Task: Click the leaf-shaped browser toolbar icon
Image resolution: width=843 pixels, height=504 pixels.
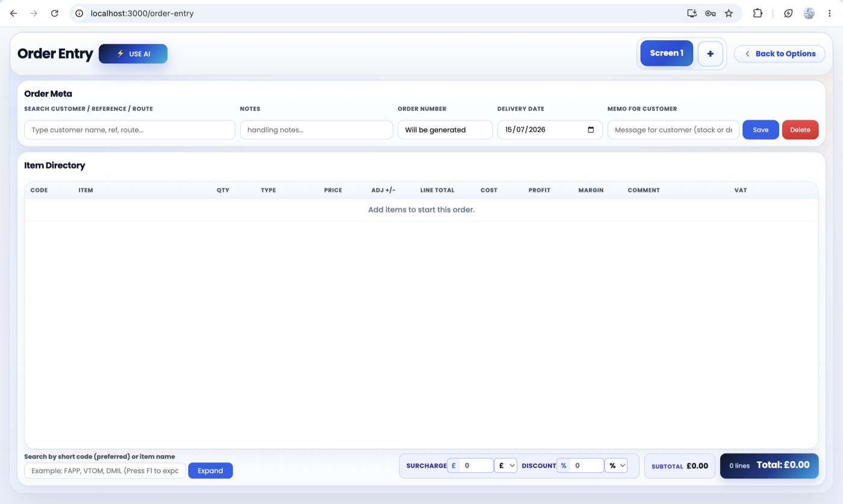Action: tap(788, 13)
